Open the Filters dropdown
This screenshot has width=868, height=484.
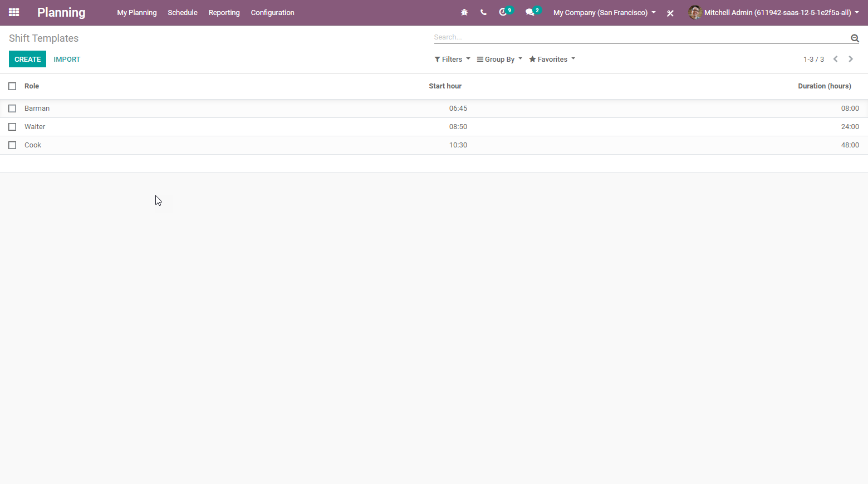click(x=452, y=59)
